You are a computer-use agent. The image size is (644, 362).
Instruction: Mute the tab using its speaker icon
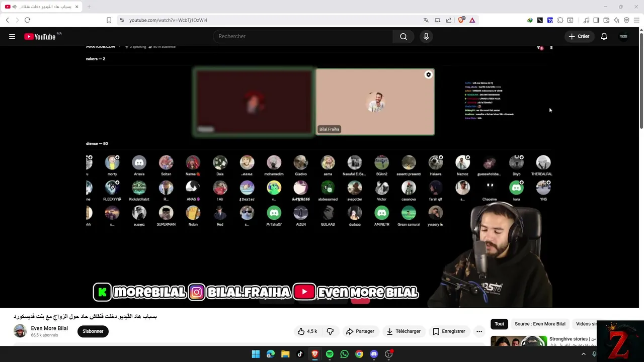point(14,7)
